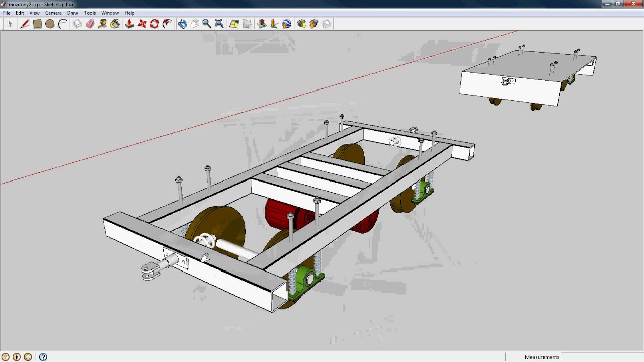Open the Edit menu
Image resolution: width=644 pixels, height=362 pixels.
coord(20,13)
